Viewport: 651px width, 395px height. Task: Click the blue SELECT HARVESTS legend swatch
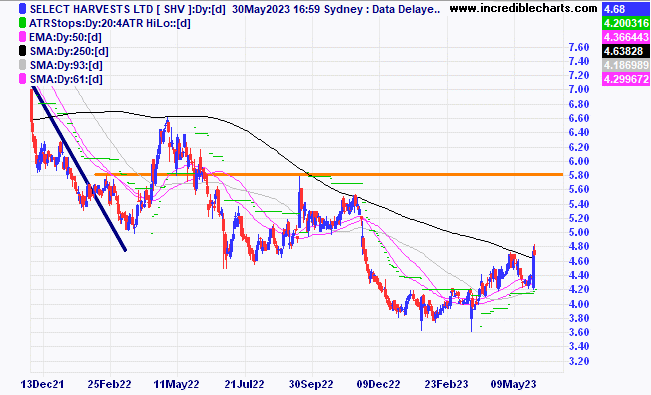(22, 9)
